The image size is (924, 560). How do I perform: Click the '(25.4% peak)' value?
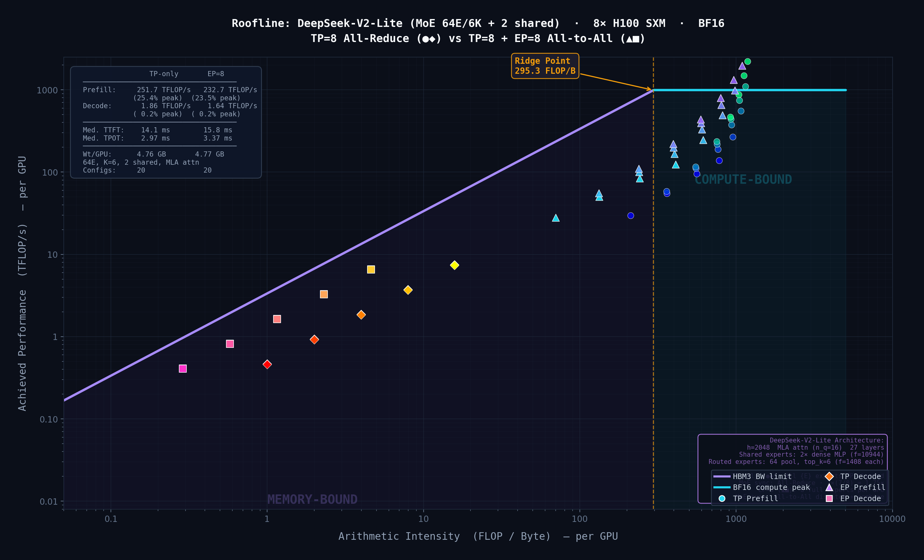coord(157,98)
